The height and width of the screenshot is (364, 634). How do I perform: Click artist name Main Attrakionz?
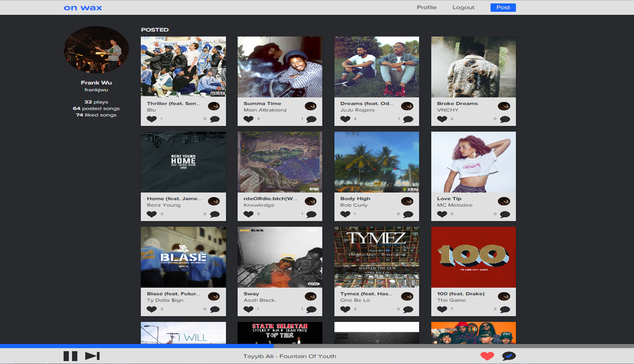click(x=265, y=110)
